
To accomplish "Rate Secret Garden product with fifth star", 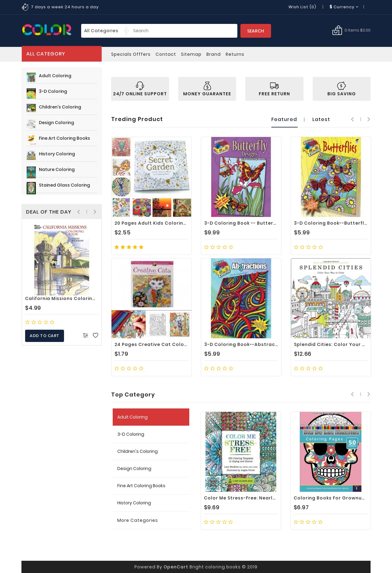I will (141, 247).
